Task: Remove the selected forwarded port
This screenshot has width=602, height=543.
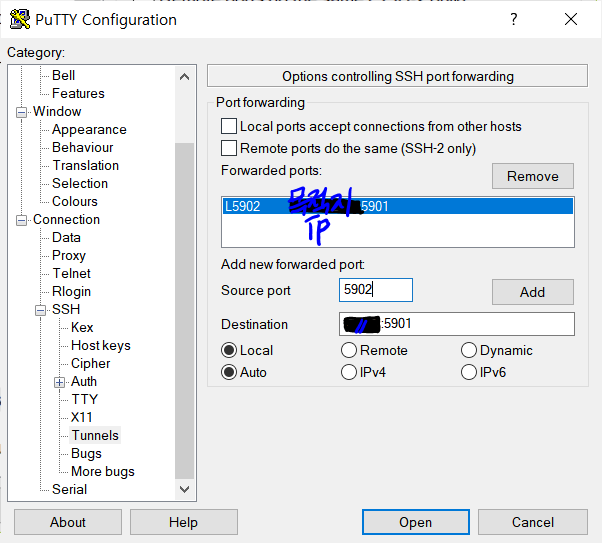Action: [533, 176]
